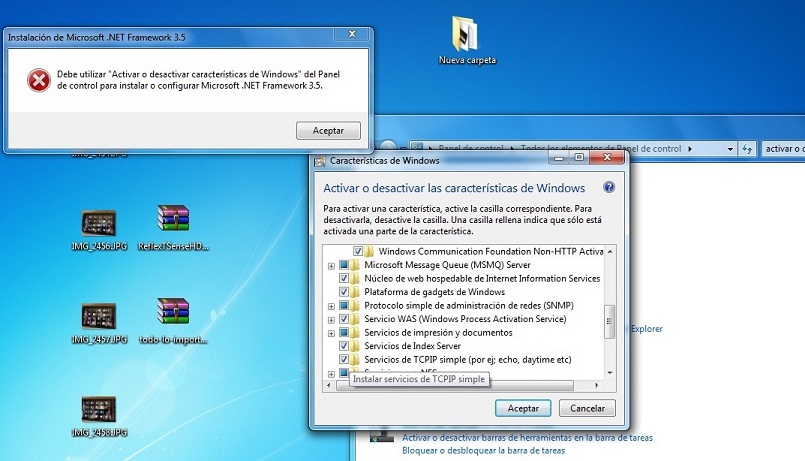Select Microsoft Message Queue (MSMQ) Server text
This screenshot has width=805, height=461.
point(447,265)
